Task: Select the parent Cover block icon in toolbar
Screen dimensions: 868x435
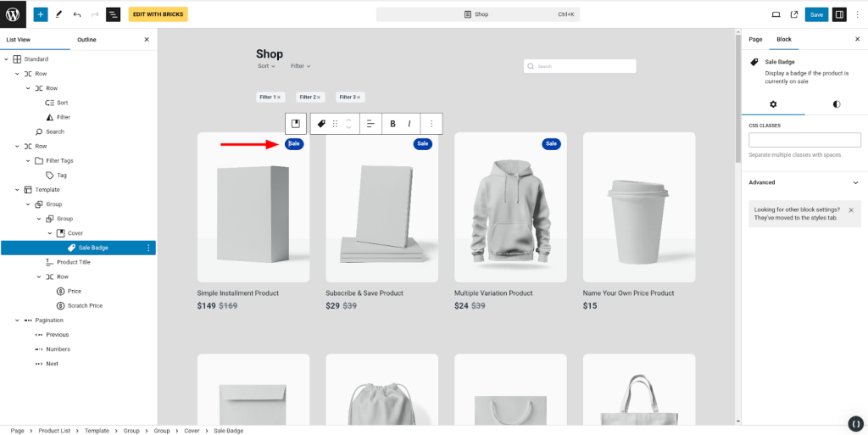Action: pos(296,124)
